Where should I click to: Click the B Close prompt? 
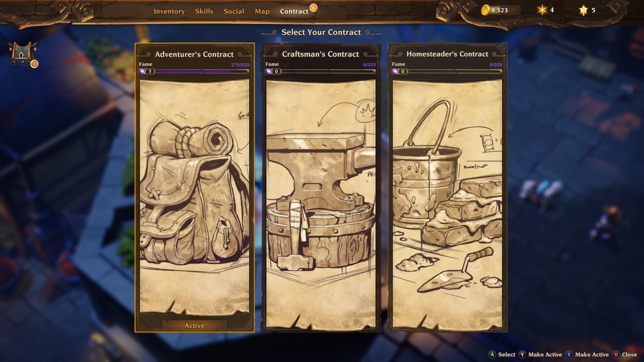click(x=625, y=355)
